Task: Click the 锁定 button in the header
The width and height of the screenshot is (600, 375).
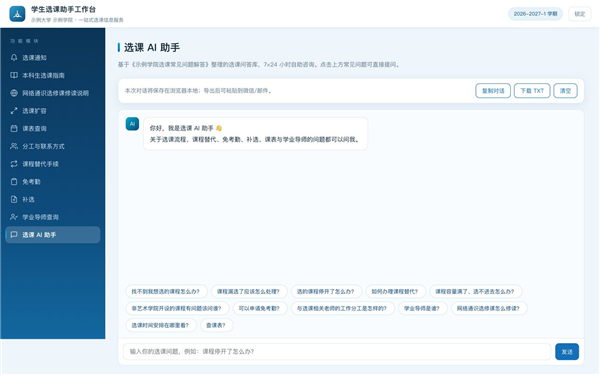Action: pyautogui.click(x=580, y=14)
